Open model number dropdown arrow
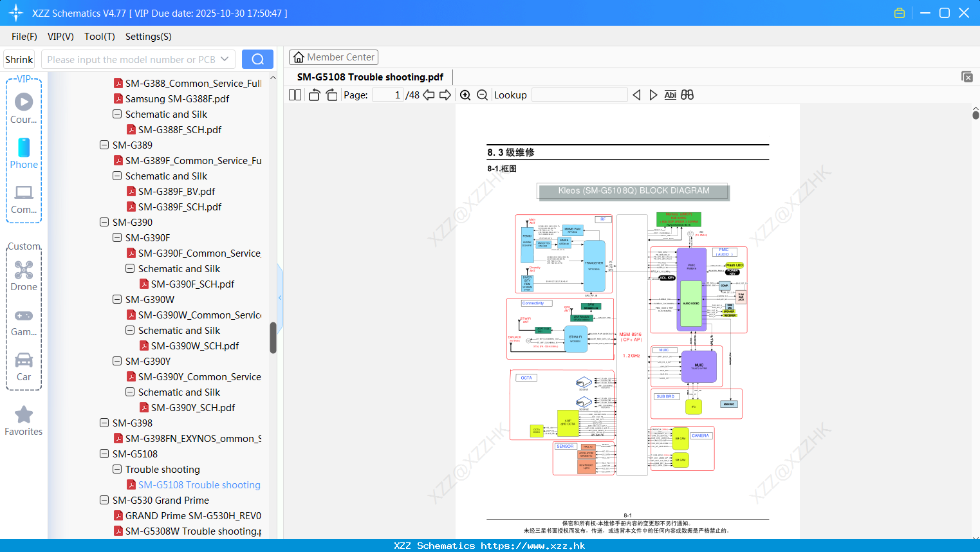The height and width of the screenshot is (552, 980). [225, 59]
